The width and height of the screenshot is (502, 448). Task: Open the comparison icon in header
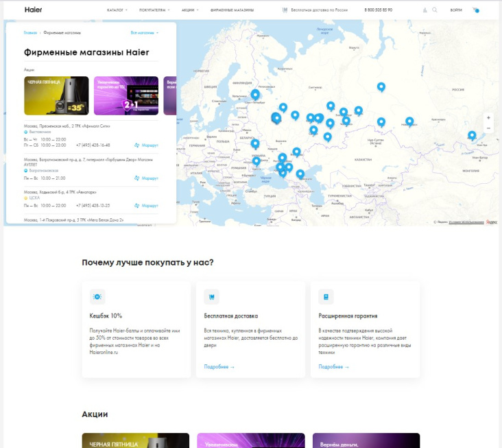coord(425,10)
